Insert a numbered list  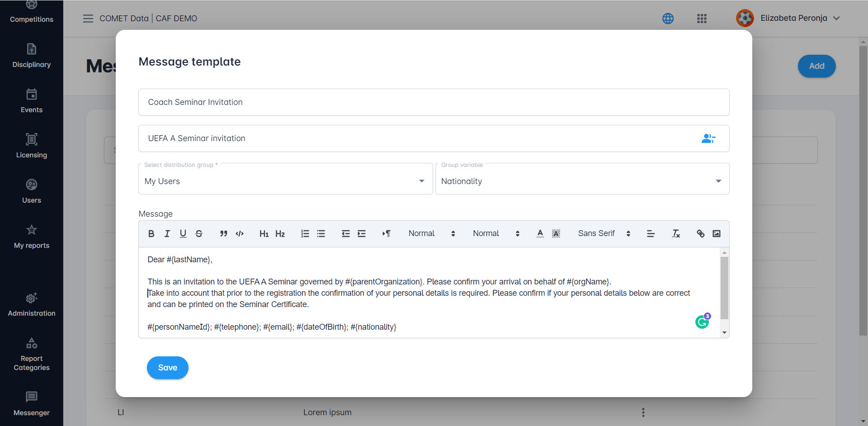click(305, 234)
